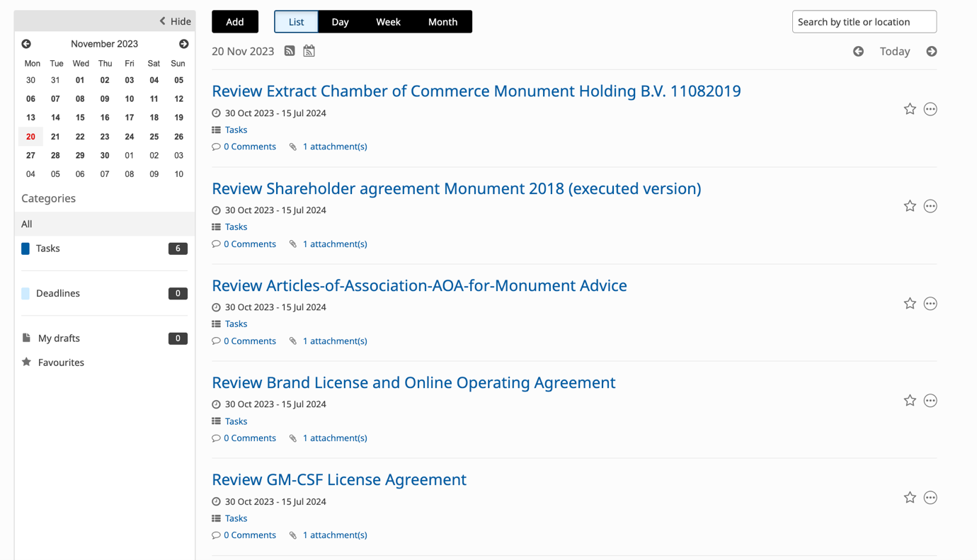View attachment of Articles-of-Association task
The width and height of the screenshot is (977, 560).
pyautogui.click(x=335, y=341)
